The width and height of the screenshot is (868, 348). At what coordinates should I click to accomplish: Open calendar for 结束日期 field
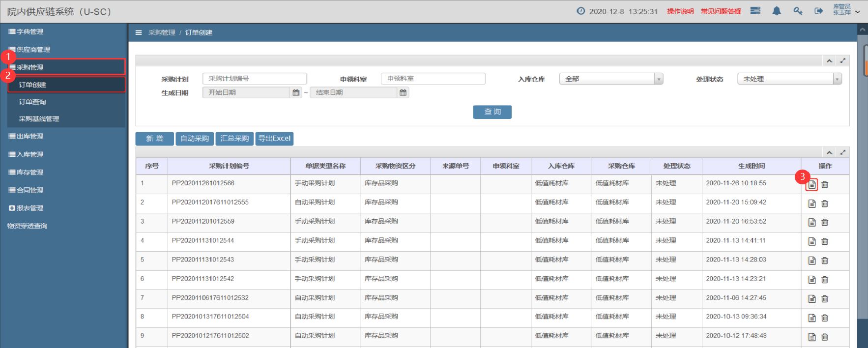403,92
